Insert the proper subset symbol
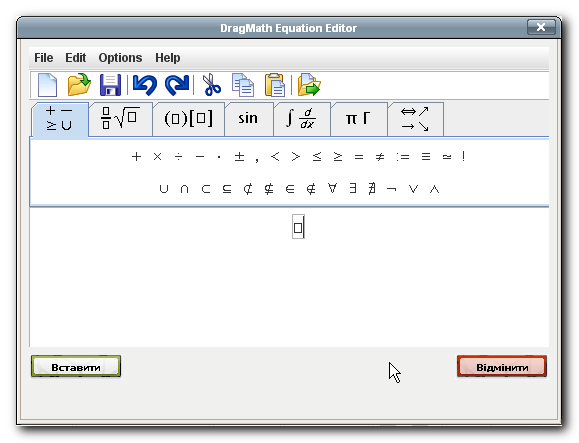 click(206, 189)
